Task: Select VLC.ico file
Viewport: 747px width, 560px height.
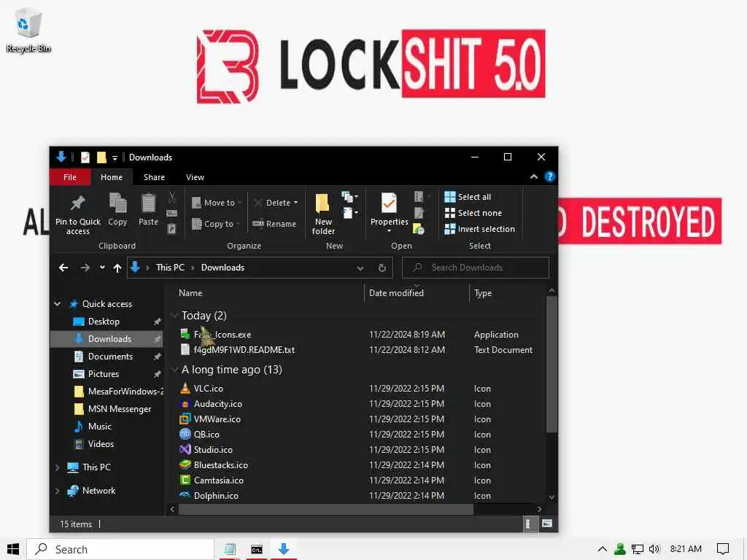Action: coord(208,389)
